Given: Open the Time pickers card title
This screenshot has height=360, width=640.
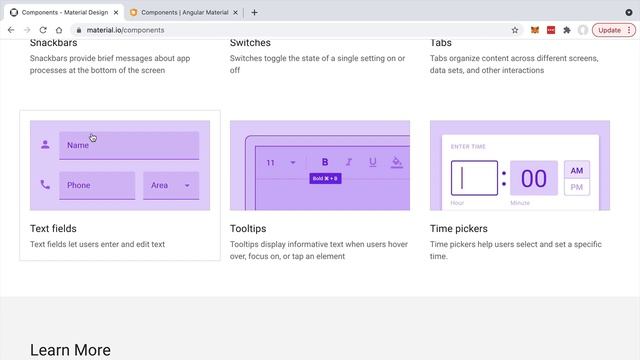Looking at the screenshot, I should (x=458, y=229).
